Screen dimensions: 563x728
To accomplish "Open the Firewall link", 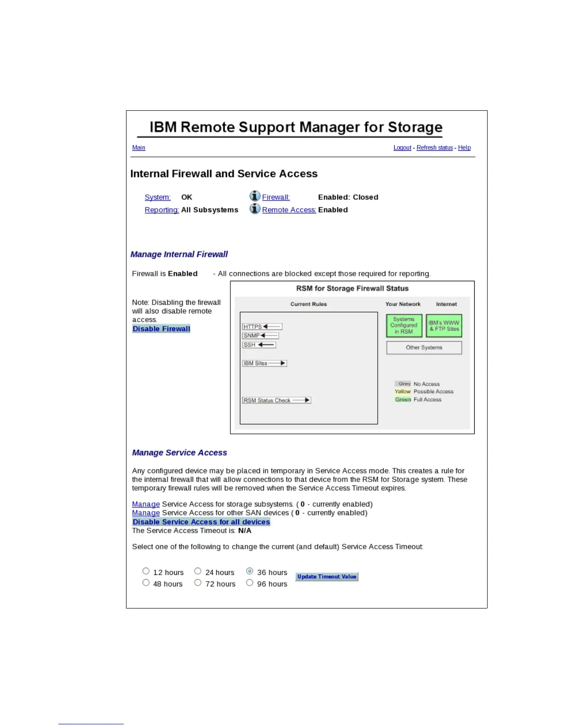I will tap(276, 197).
